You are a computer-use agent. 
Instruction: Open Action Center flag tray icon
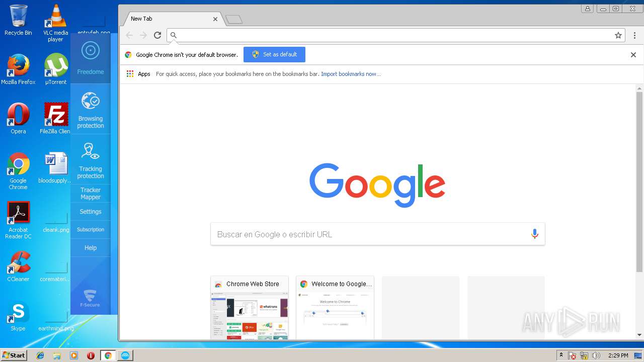(x=572, y=355)
